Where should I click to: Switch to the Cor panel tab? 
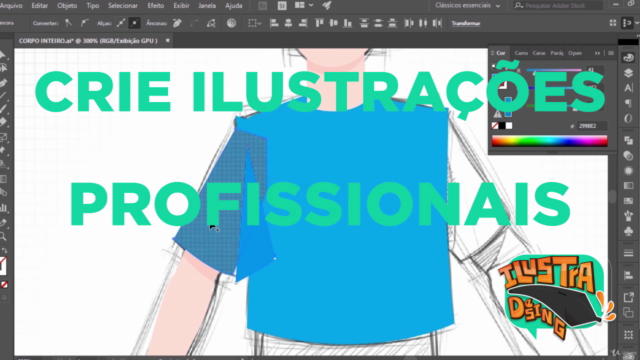click(500, 53)
